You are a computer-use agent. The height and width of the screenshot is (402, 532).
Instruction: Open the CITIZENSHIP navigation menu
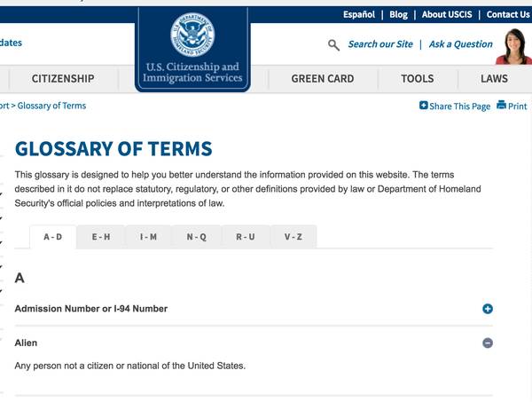63,78
